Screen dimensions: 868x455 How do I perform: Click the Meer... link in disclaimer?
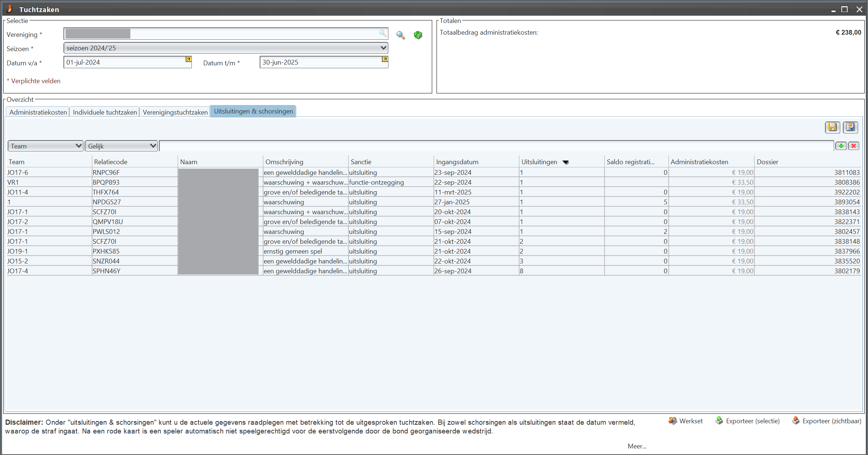pos(637,446)
